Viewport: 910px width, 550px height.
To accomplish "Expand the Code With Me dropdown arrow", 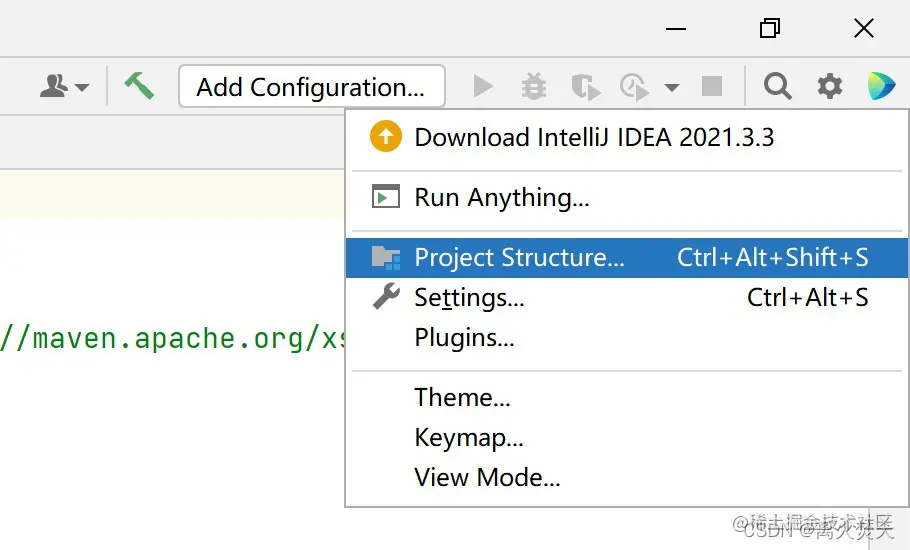I will (x=82, y=88).
